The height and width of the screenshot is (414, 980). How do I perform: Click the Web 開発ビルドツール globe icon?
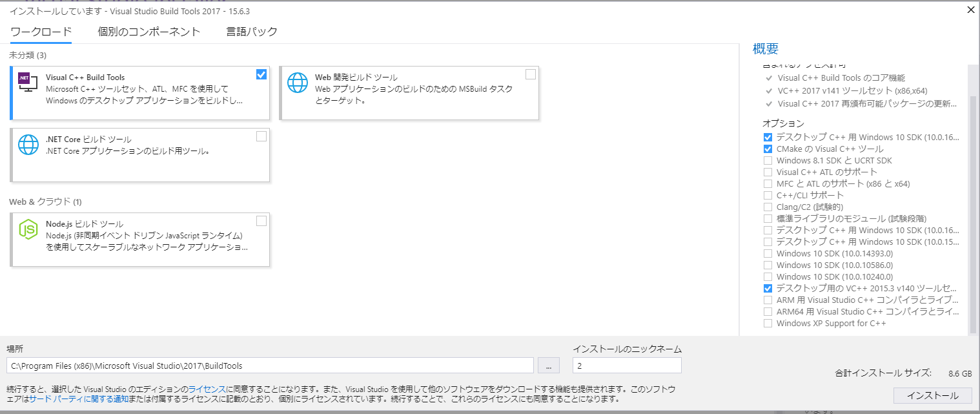click(297, 83)
